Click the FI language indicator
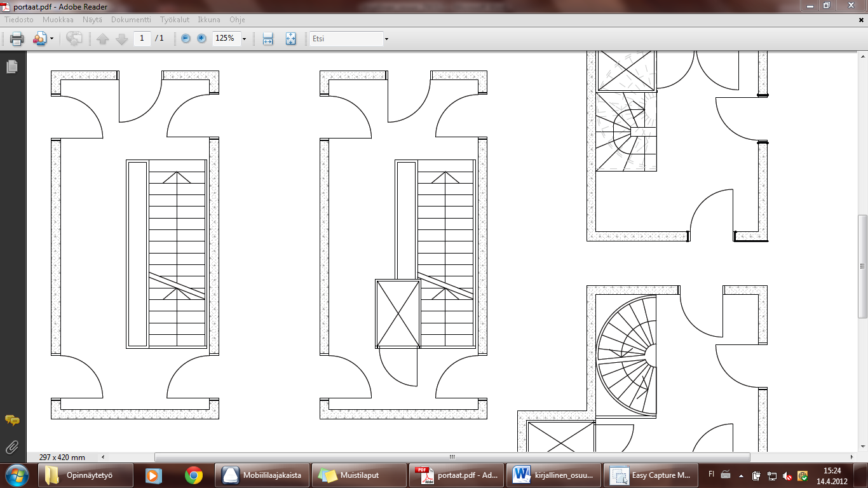 711,474
